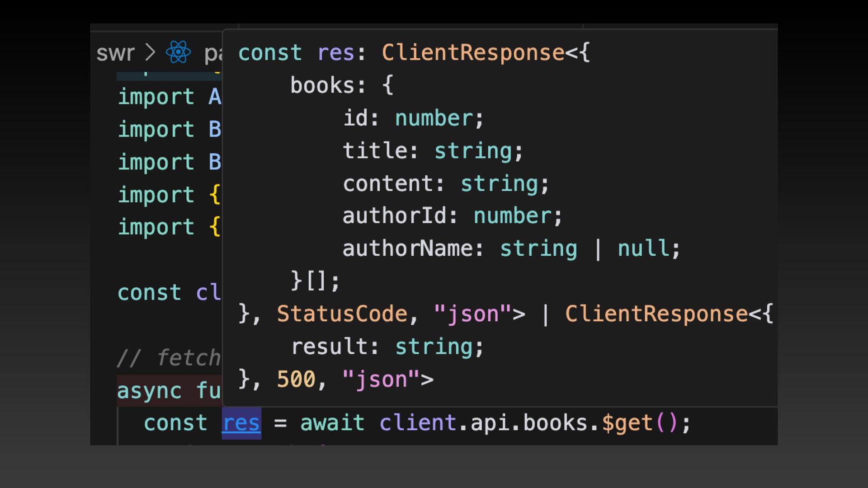Click the async keyword in editor
Viewport: 868px width, 488px height.
click(149, 391)
